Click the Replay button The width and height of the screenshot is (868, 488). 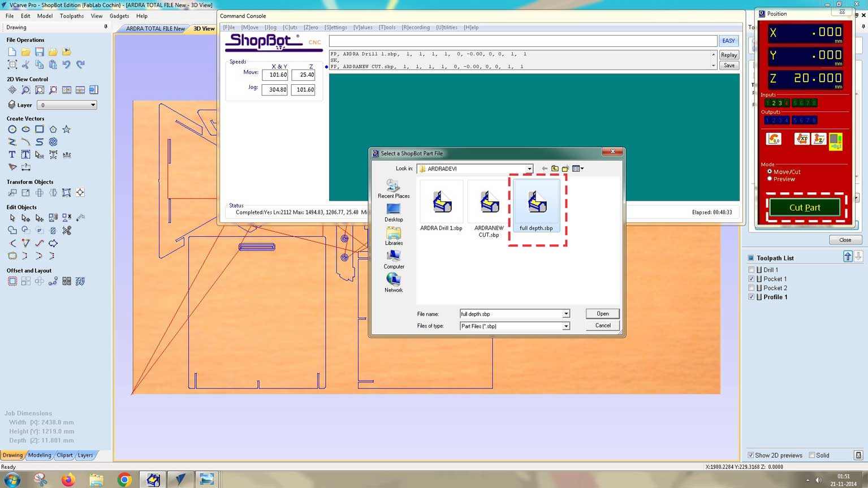click(729, 55)
